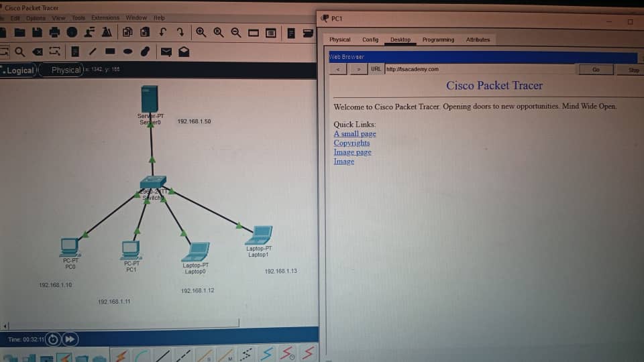
Task: Choose the automatic connection lightning cable
Action: (121, 355)
